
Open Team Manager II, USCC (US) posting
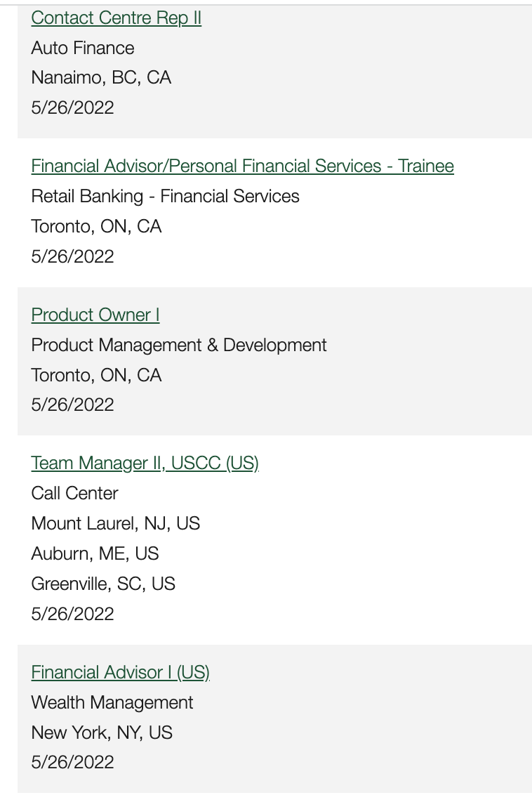coord(145,464)
